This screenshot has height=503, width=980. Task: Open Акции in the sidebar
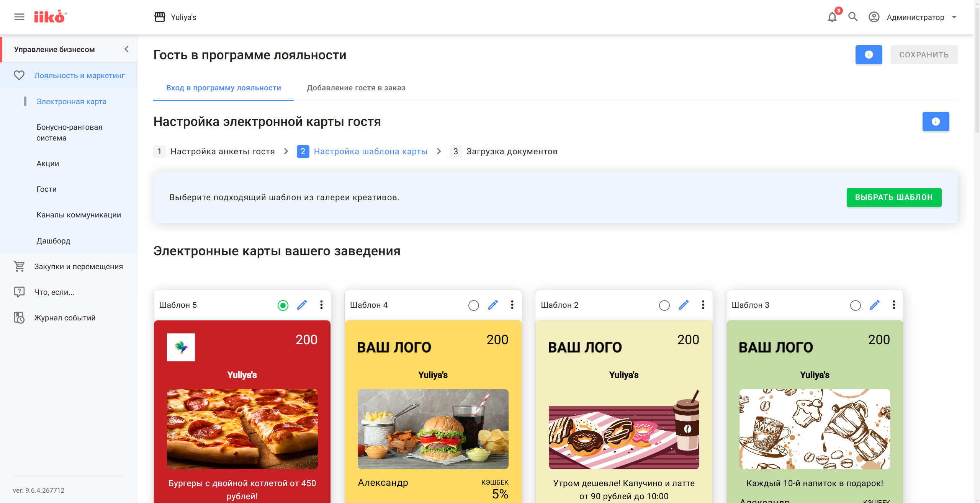click(48, 163)
